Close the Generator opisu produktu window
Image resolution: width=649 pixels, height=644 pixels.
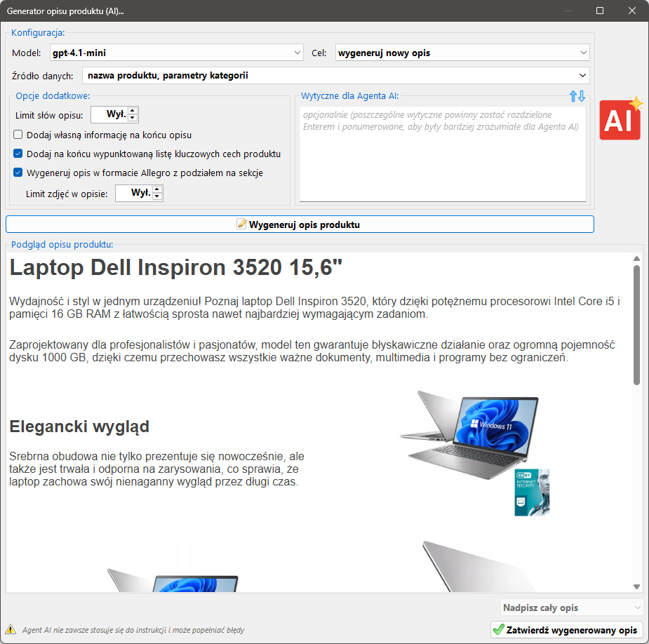pyautogui.click(x=632, y=11)
